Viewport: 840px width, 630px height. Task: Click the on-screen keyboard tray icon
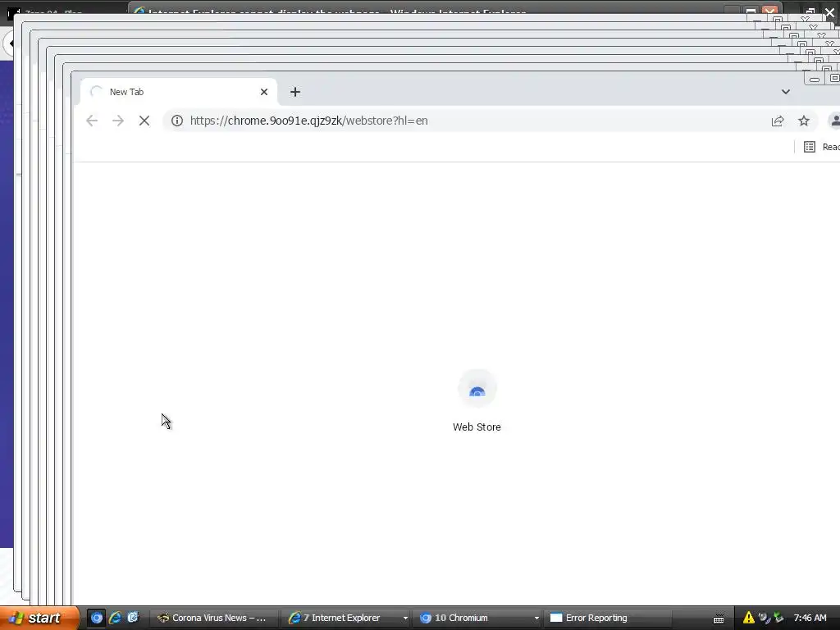point(719,619)
